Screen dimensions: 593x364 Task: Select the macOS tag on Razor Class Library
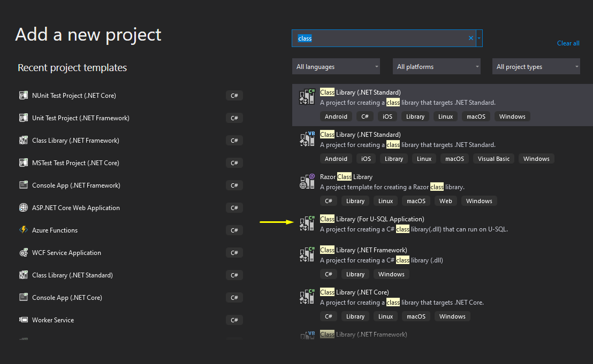pyautogui.click(x=416, y=200)
